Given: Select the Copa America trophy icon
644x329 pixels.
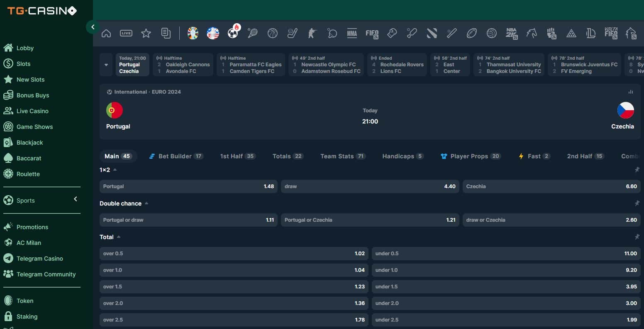Looking at the screenshot, I should click(213, 33).
